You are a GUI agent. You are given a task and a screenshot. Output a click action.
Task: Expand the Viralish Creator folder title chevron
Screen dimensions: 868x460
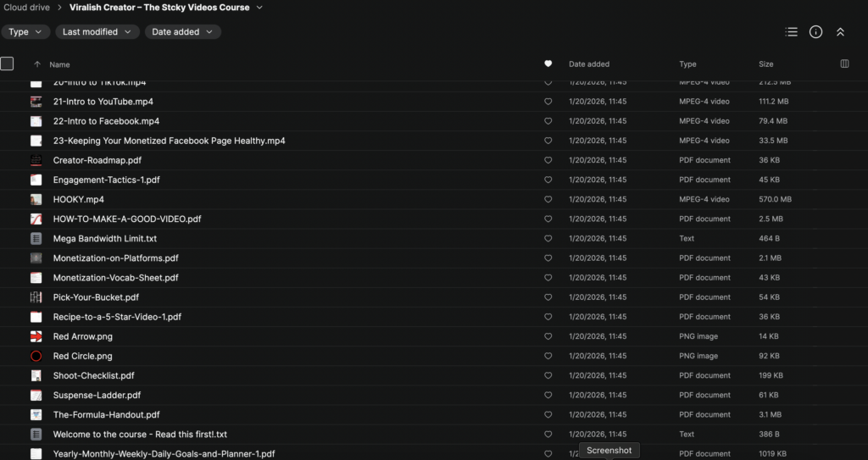pyautogui.click(x=259, y=8)
